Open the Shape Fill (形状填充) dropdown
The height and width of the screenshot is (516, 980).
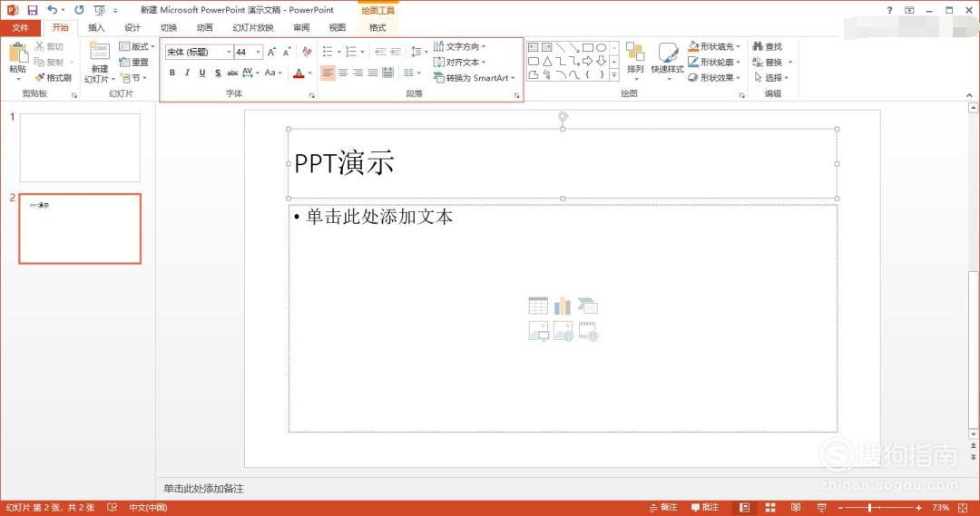pyautogui.click(x=714, y=46)
